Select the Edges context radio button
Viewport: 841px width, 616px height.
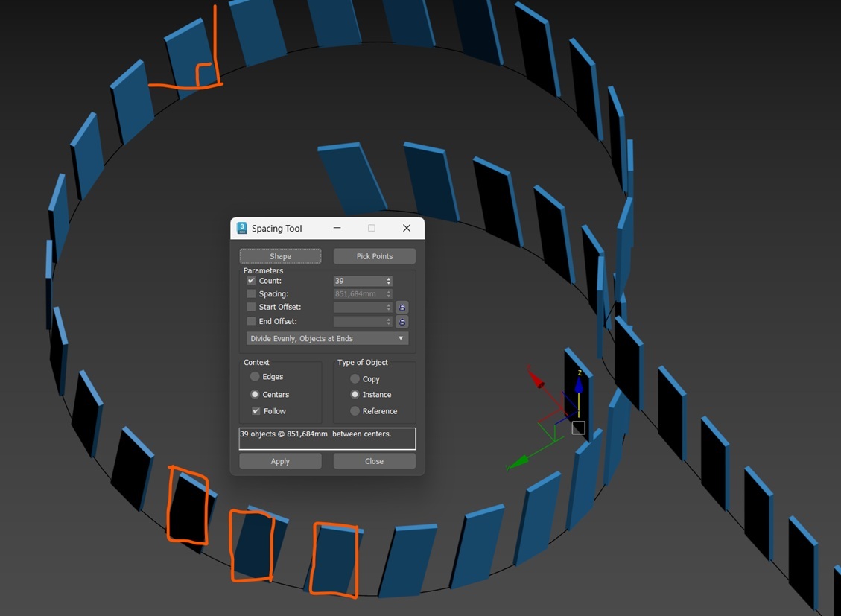[x=255, y=377]
